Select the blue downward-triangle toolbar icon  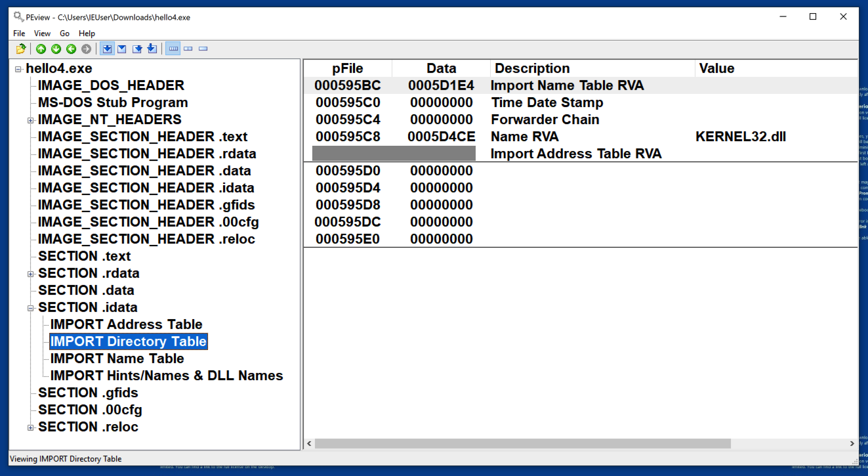pos(122,49)
